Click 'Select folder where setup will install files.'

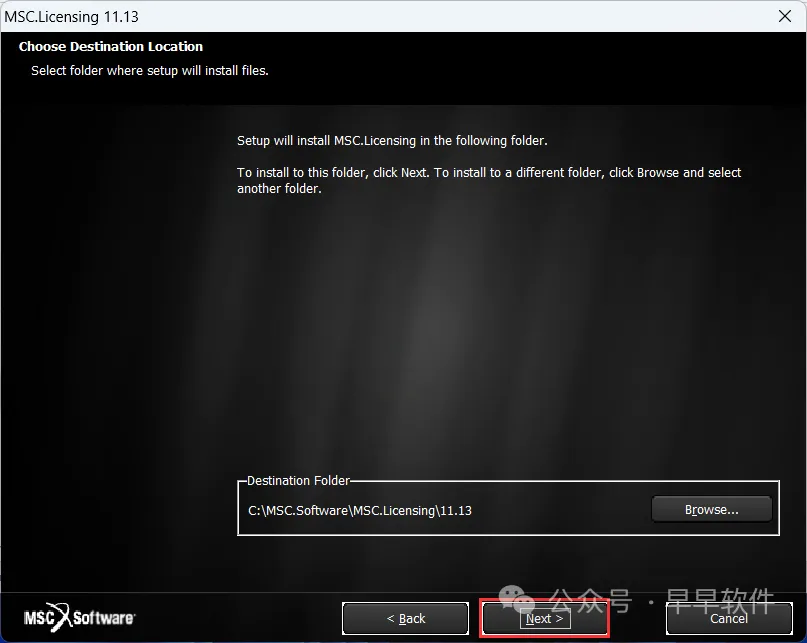point(150,71)
